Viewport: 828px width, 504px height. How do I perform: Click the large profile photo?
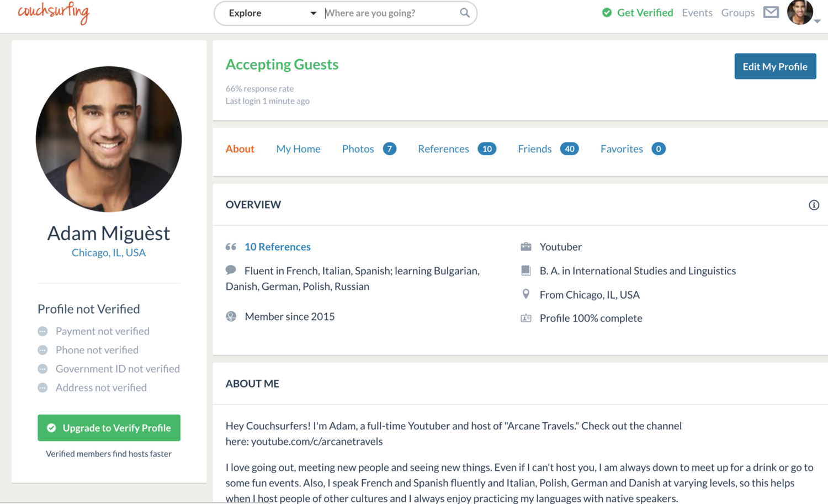pos(109,139)
